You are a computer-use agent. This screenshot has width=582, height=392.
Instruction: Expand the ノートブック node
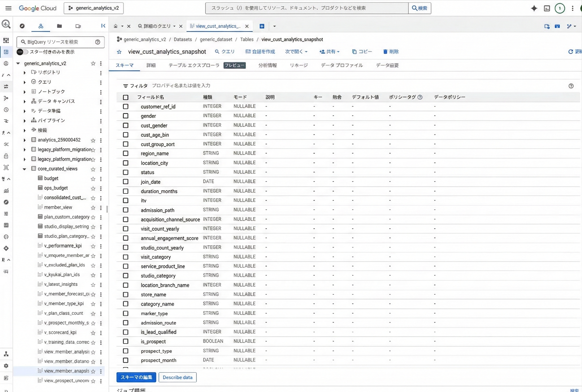(x=25, y=92)
